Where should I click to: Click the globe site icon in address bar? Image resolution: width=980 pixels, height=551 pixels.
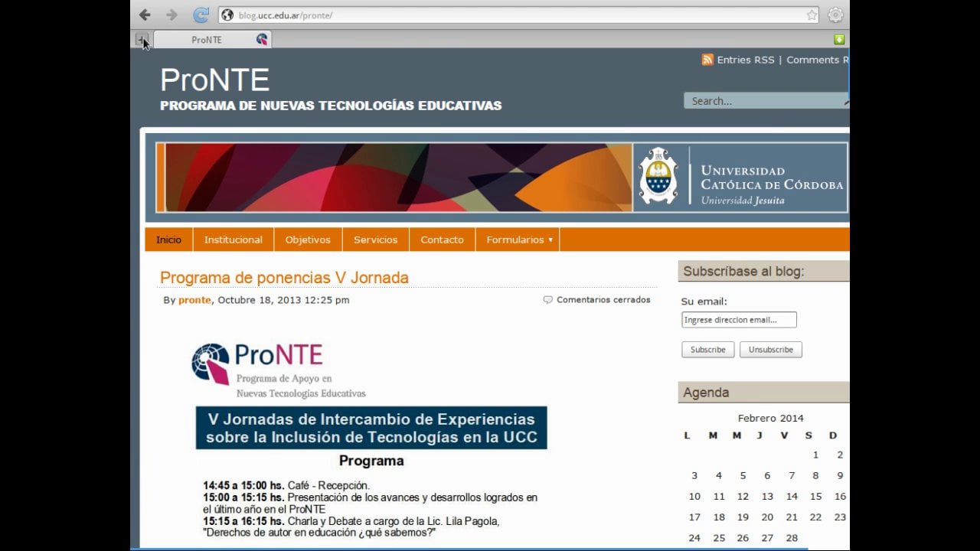pos(227,15)
